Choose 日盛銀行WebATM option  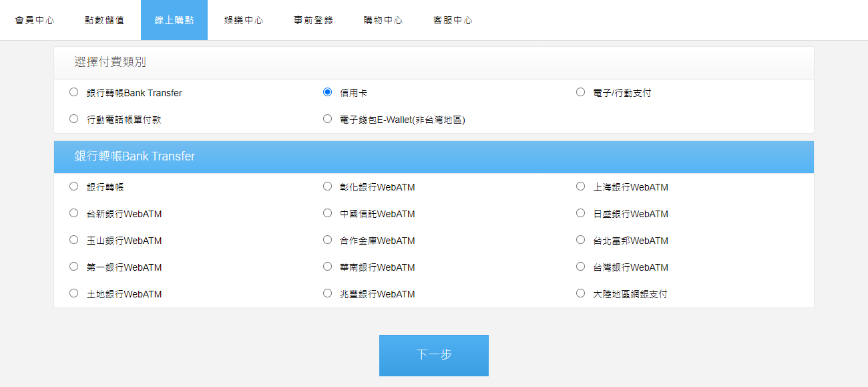[580, 213]
